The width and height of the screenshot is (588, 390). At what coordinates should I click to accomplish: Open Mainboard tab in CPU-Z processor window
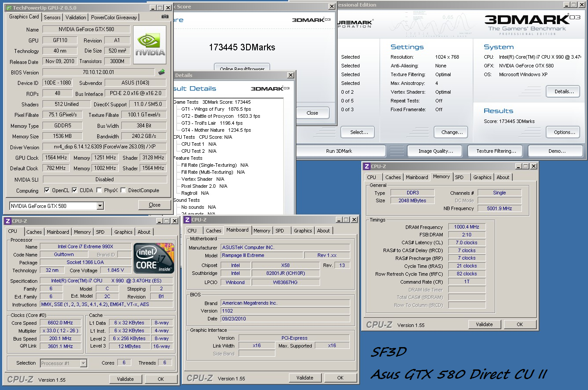[x=58, y=232]
